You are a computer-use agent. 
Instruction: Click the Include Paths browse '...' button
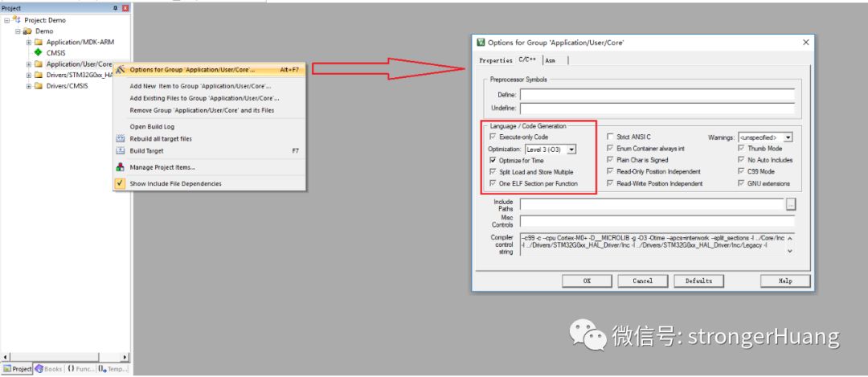pyautogui.click(x=791, y=205)
